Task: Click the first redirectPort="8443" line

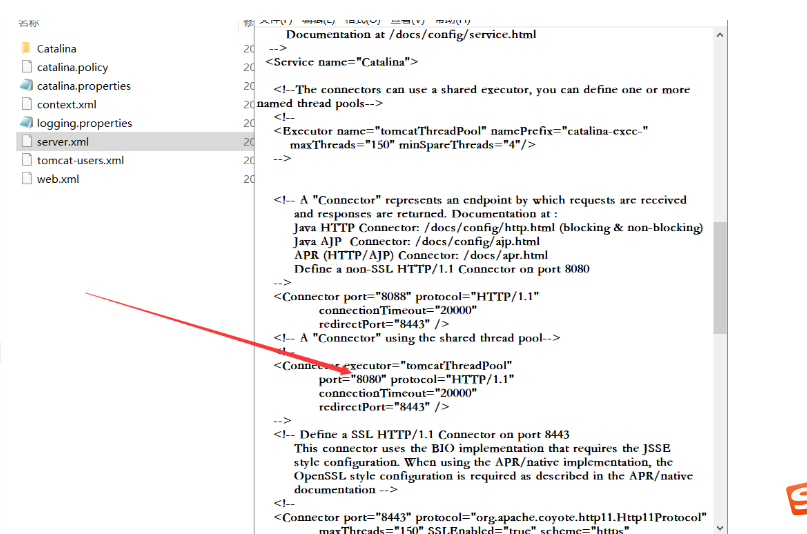Action: tap(384, 324)
